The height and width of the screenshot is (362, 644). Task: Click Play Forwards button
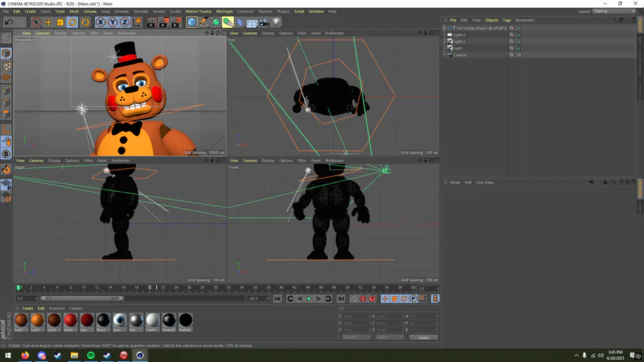309,299
